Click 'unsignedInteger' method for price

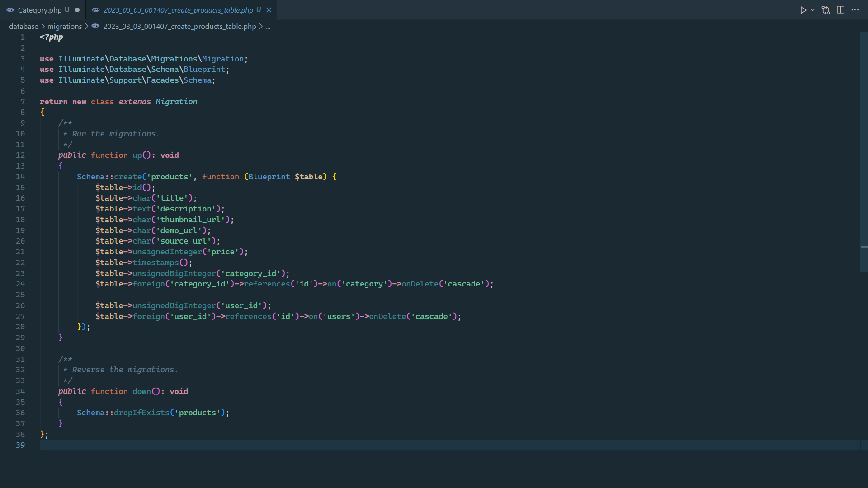pyautogui.click(x=167, y=252)
